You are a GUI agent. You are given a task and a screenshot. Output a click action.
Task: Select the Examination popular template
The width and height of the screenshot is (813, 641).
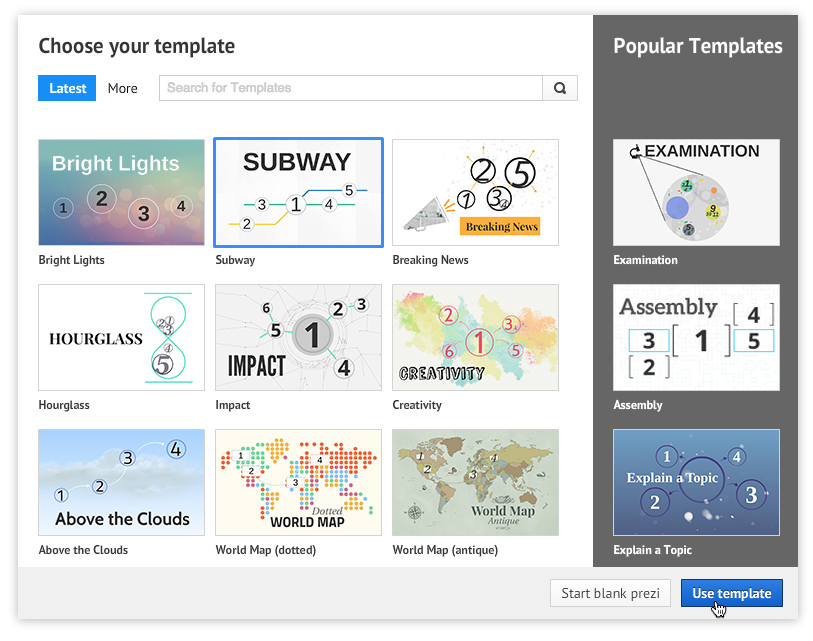pyautogui.click(x=696, y=192)
